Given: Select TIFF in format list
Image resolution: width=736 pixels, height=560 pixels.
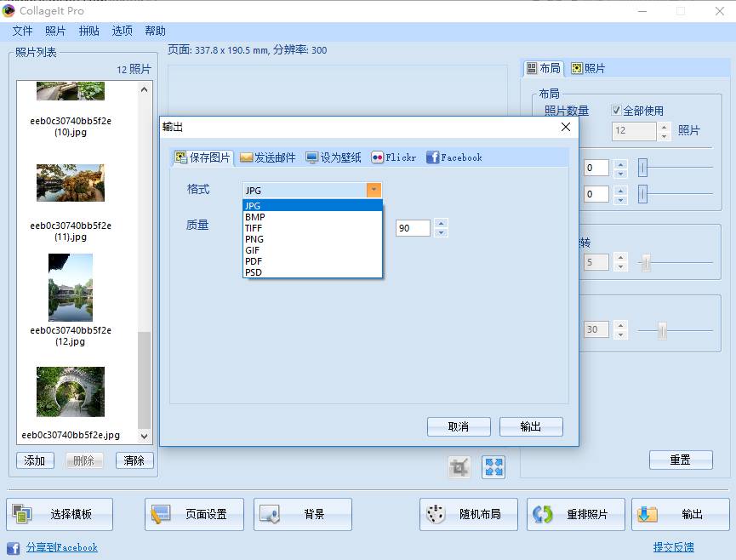Looking at the screenshot, I should 312,228.
